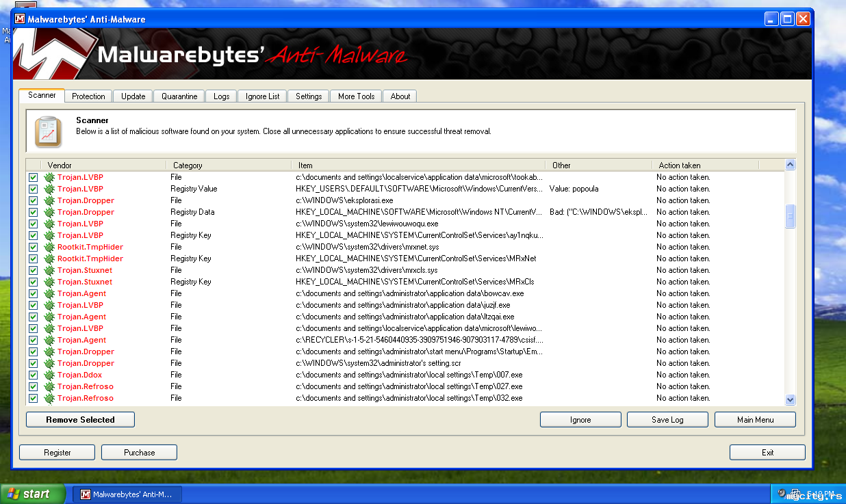Go to the Logs tab
The height and width of the screenshot is (504, 846).
tap(221, 96)
